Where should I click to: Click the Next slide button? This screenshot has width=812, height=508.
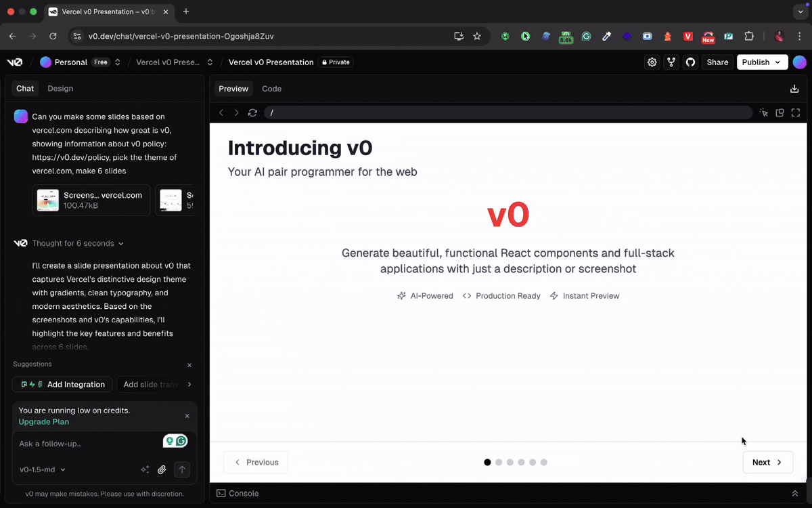[767, 463]
